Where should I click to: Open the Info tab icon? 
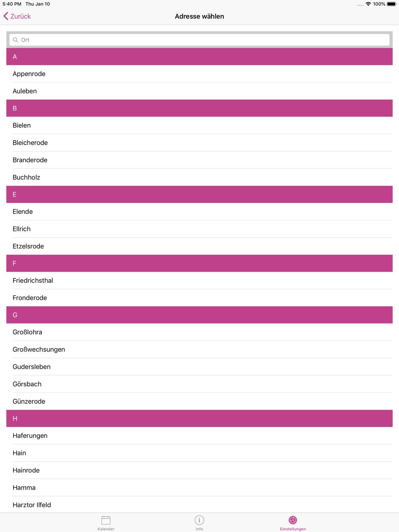pos(199,520)
